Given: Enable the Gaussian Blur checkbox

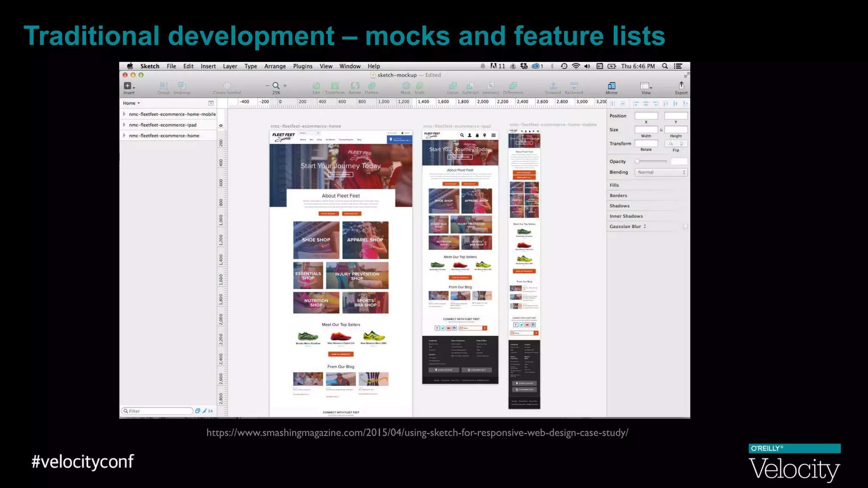Looking at the screenshot, I should [x=685, y=227].
